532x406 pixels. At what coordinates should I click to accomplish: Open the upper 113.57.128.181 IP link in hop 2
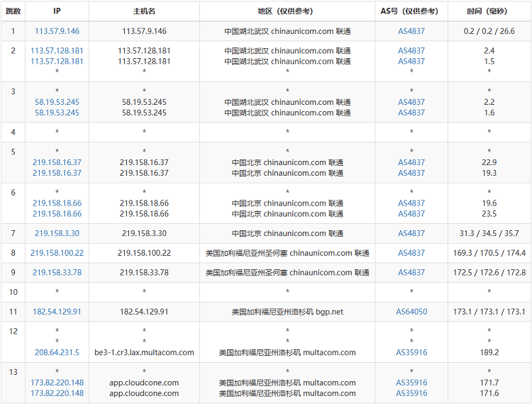click(x=57, y=51)
